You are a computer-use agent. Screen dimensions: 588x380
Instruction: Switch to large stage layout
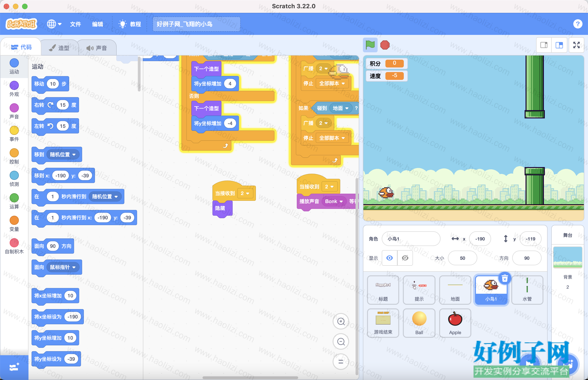pos(559,45)
